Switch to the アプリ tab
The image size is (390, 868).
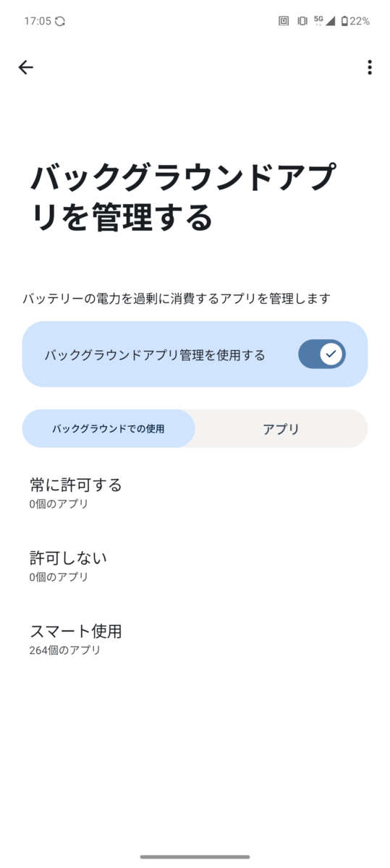tap(281, 429)
